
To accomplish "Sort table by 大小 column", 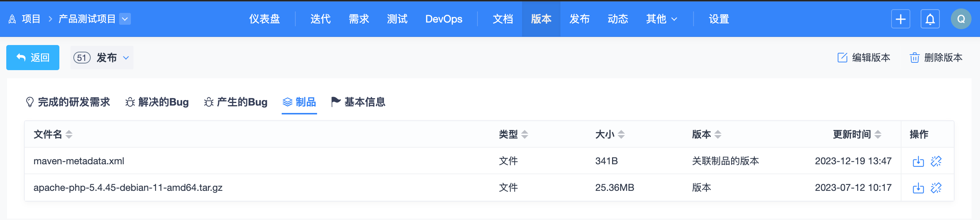I will [x=621, y=134].
